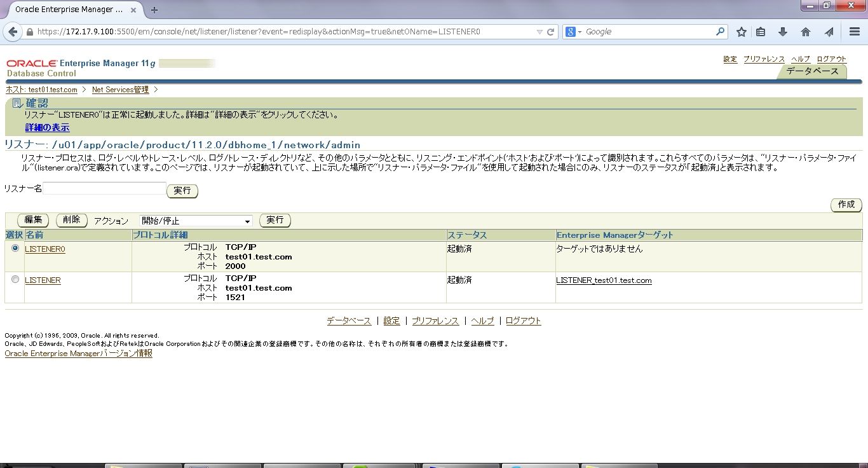Viewport: 868px width, 468px height.
Task: Click the Oracle Enterprise Manager logo
Action: [x=81, y=63]
